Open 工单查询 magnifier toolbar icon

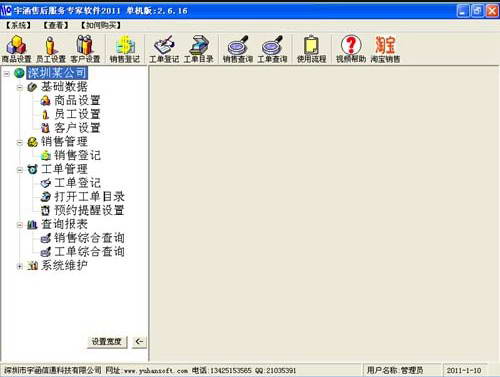coord(272,49)
